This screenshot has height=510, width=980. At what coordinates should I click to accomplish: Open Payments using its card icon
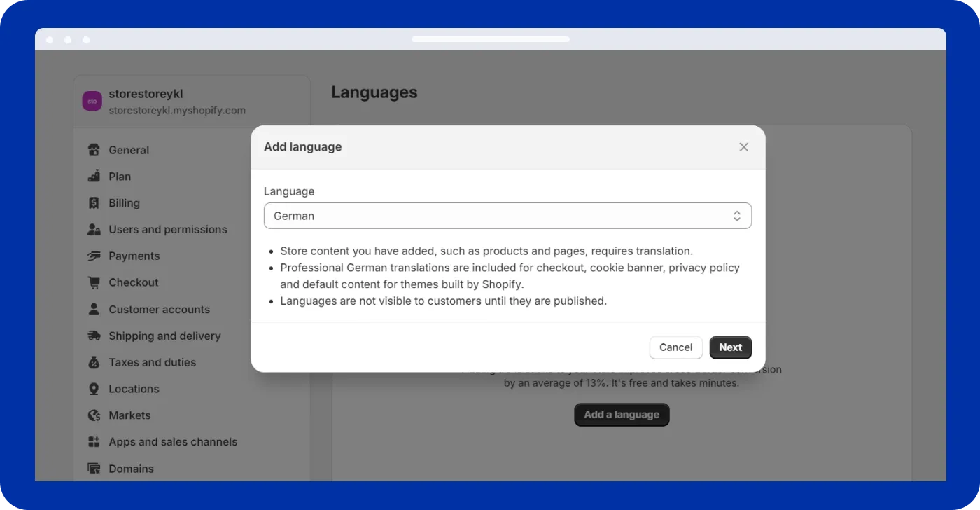(x=93, y=256)
